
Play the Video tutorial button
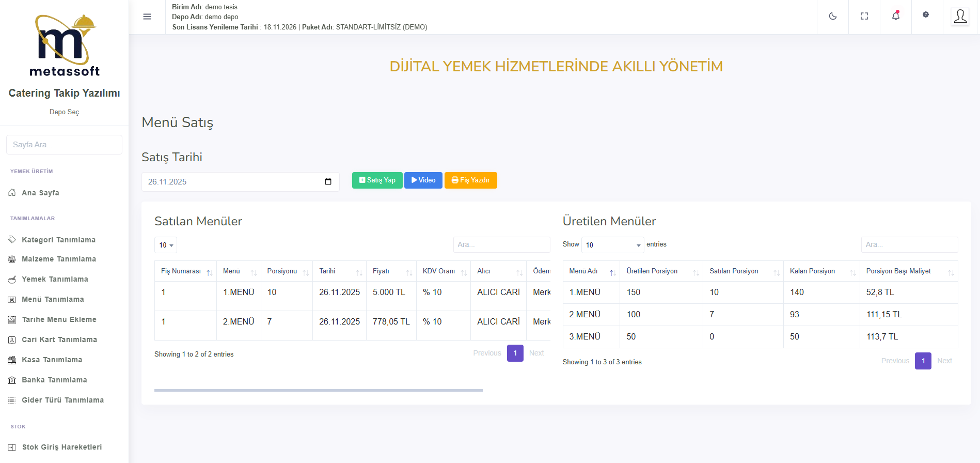pos(423,180)
